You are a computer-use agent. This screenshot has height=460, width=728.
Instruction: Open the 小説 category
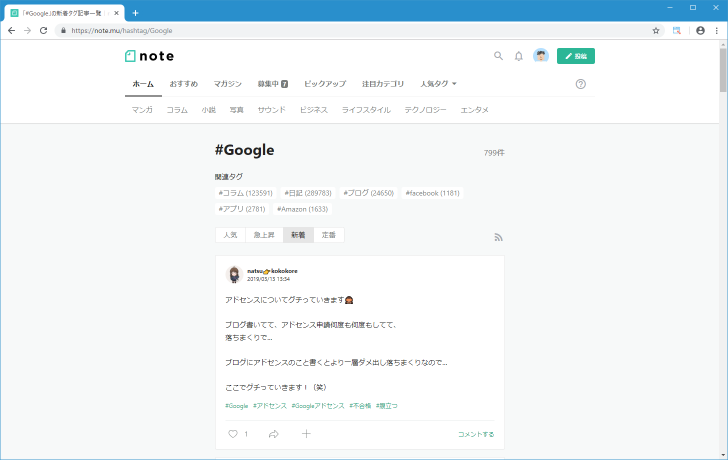pyautogui.click(x=208, y=110)
